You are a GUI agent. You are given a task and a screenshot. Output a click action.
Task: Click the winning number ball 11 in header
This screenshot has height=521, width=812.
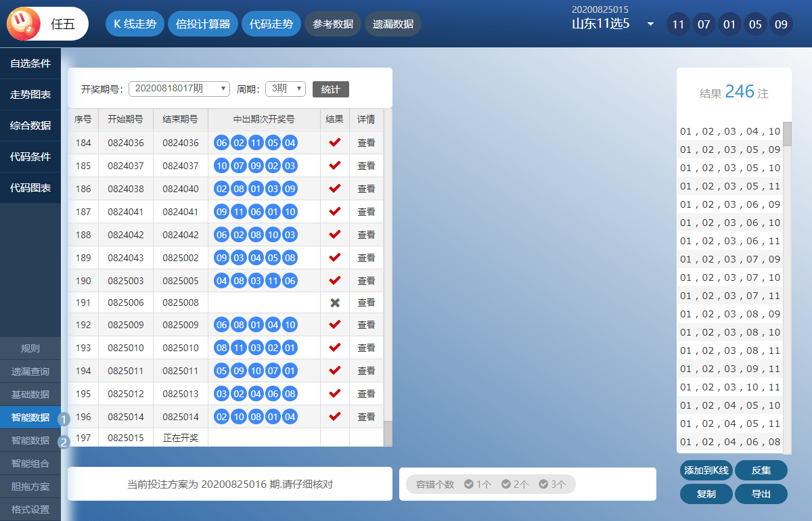click(678, 24)
